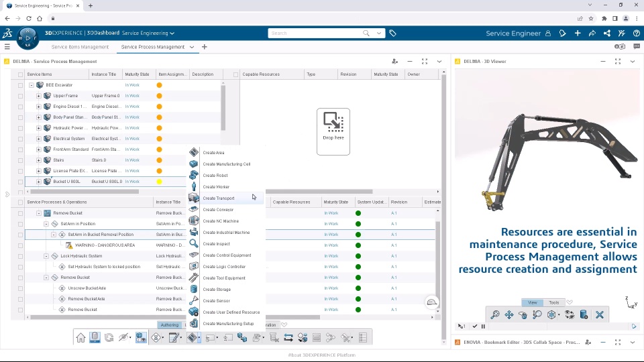
Task: Click the Drop here target area
Action: click(333, 132)
